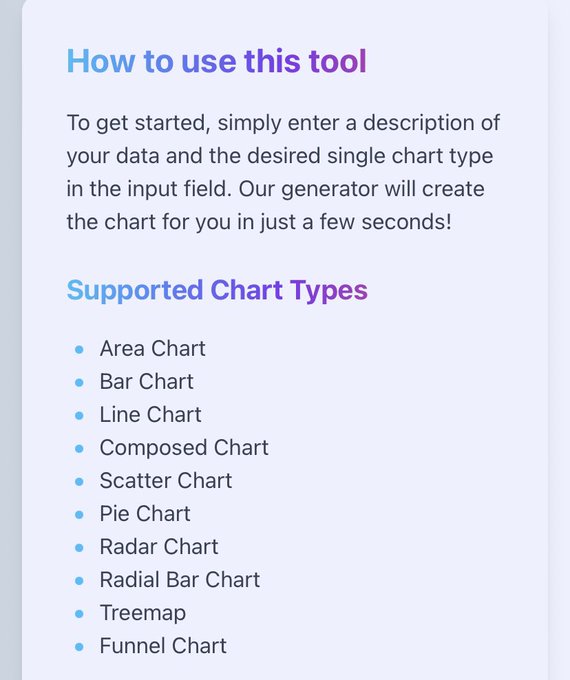Select the Area Chart list item
Image resolution: width=570 pixels, height=680 pixels.
pos(152,349)
